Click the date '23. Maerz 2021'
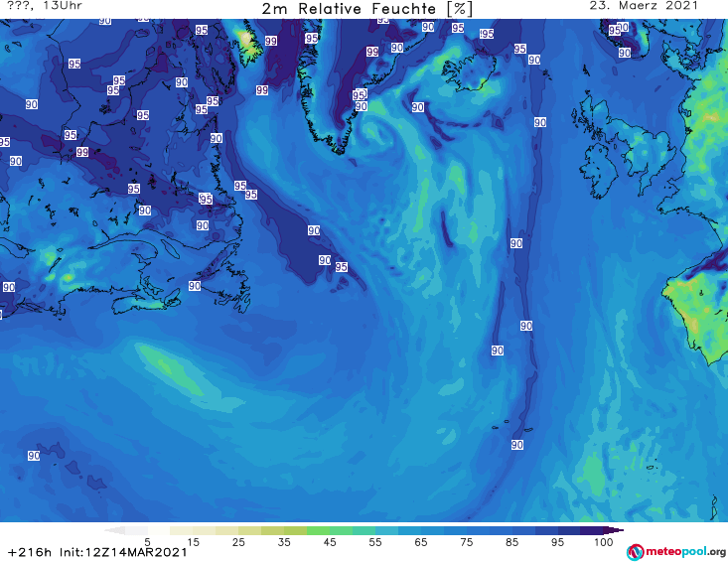Image resolution: width=728 pixels, height=562 pixels. point(644,6)
